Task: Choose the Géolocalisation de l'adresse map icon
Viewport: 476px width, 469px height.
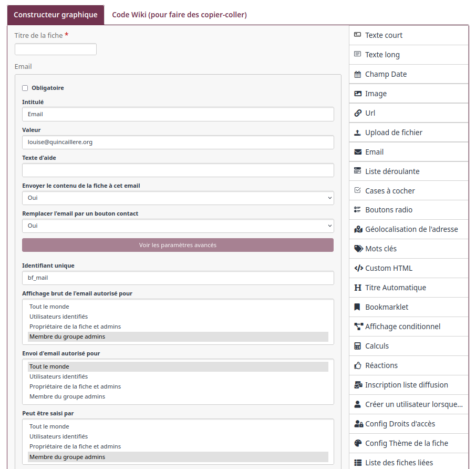Action: pos(358,229)
